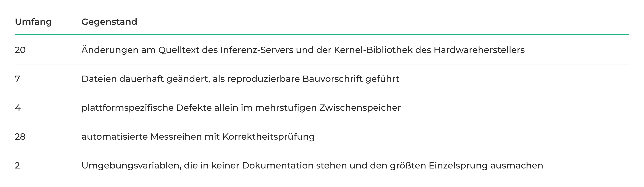Click the Umfang column header

(33, 22)
